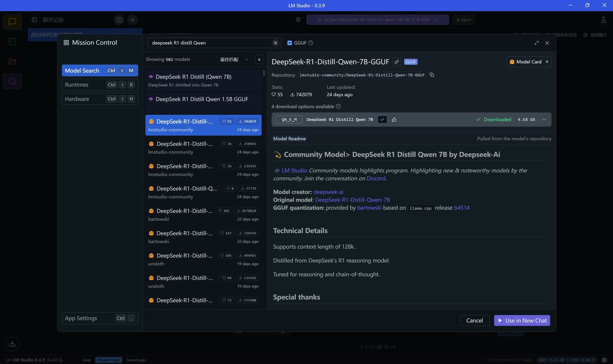The width and height of the screenshot is (613, 364).
Task: Open app settings gear in status bar
Action: [604, 360]
